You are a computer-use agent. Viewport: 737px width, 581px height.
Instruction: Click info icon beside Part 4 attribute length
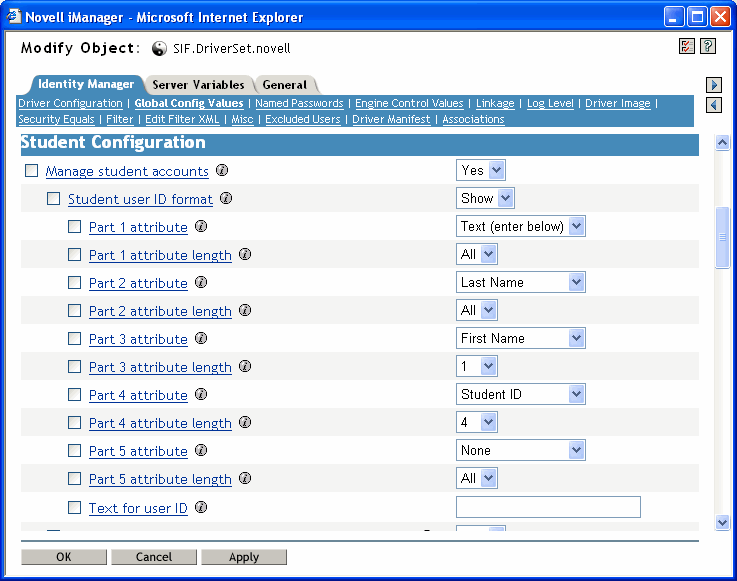(x=245, y=422)
